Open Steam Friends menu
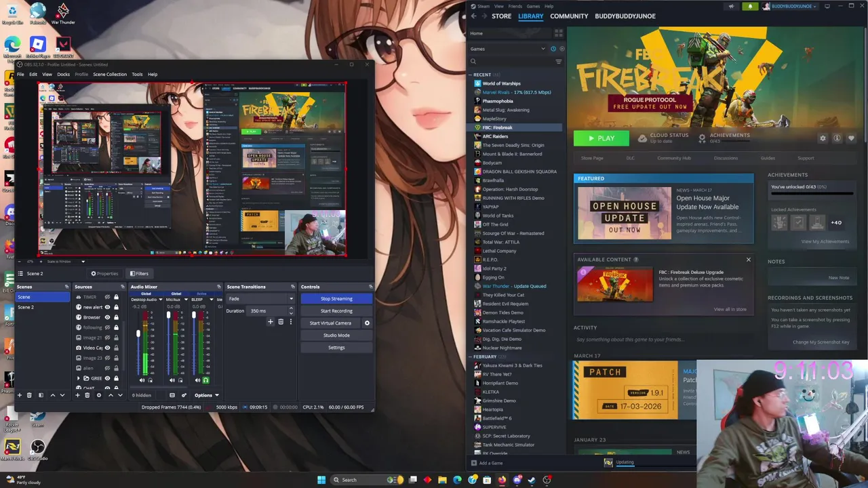Image resolution: width=868 pixels, height=488 pixels. click(515, 6)
